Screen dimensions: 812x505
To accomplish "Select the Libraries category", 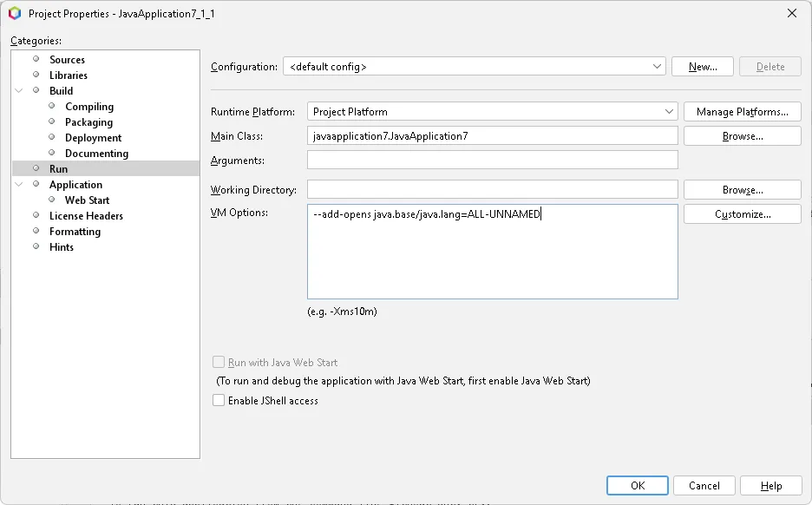I will pos(68,75).
